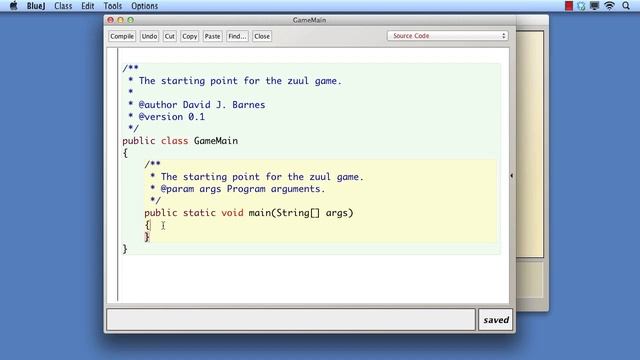Click the saved status indicator
Viewport: 640px width, 360px height.
[x=496, y=320]
